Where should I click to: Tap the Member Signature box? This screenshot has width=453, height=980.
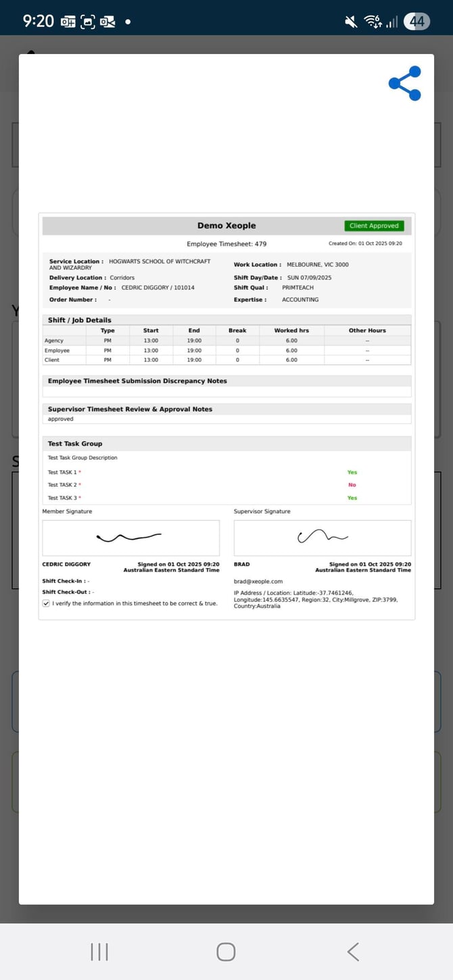click(x=130, y=538)
